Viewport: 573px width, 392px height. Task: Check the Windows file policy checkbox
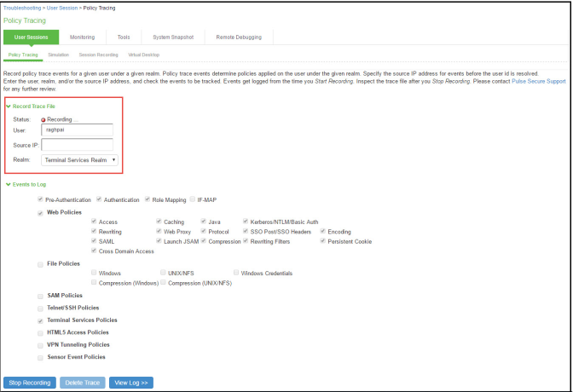pos(94,273)
